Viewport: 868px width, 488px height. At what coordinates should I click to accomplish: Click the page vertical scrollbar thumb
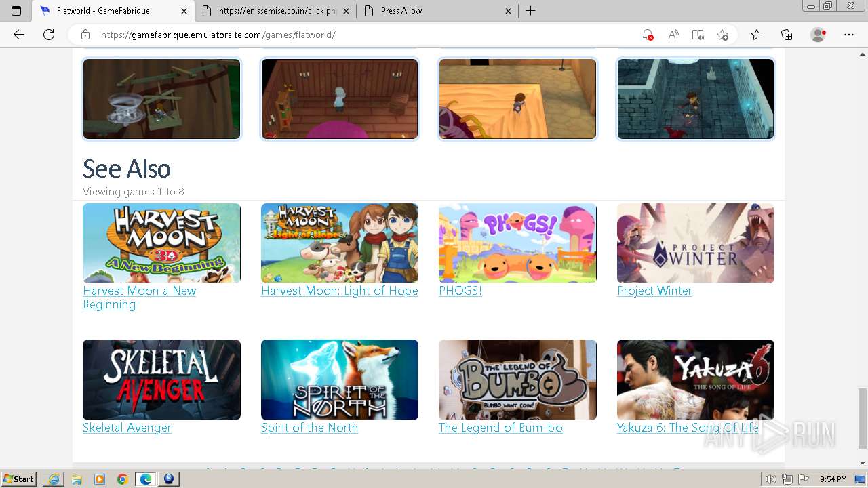point(862,418)
